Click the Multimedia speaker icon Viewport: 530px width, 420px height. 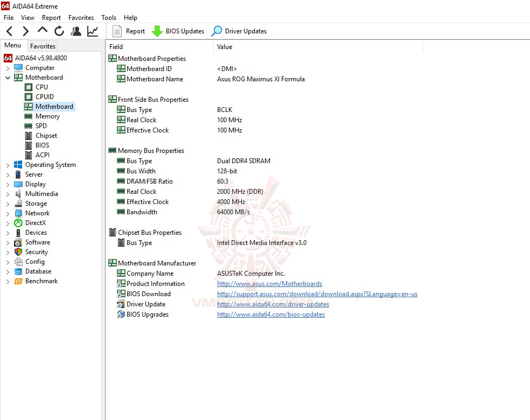pos(18,194)
